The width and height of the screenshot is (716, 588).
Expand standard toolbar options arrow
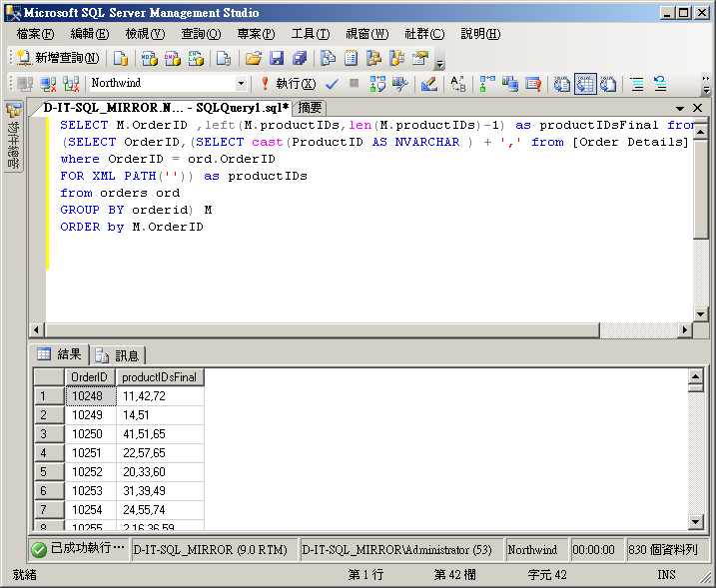point(439,64)
